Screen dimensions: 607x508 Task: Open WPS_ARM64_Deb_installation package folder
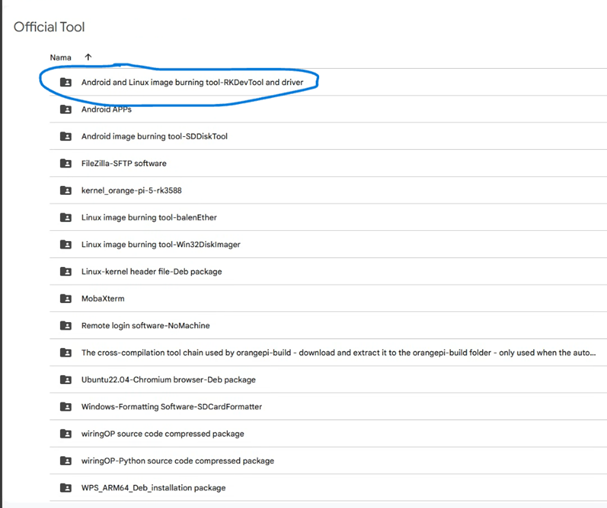[153, 487]
